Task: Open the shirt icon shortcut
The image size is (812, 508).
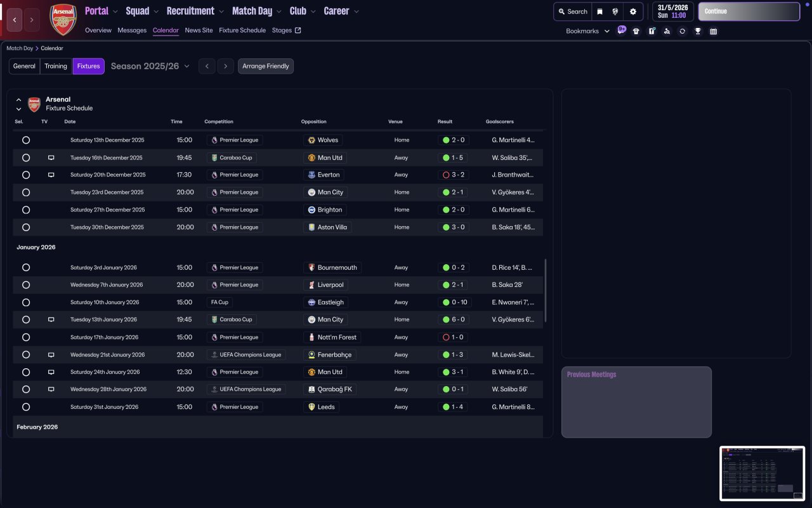Action: click(636, 31)
